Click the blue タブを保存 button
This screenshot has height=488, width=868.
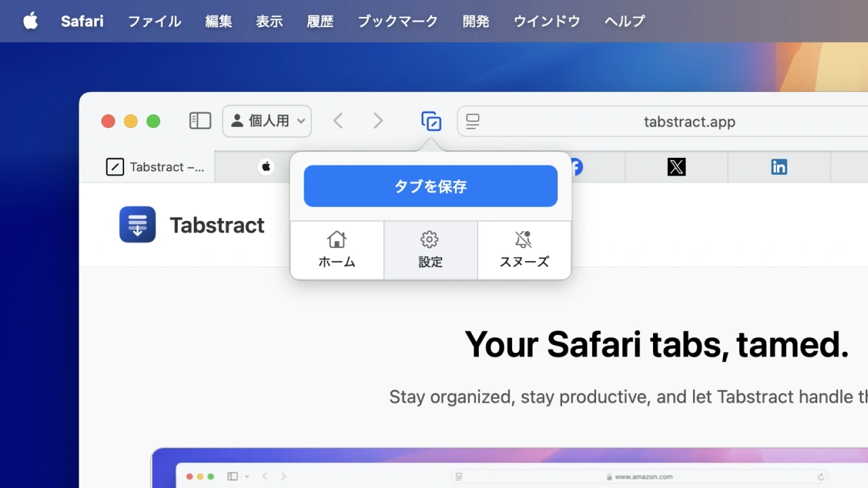pos(431,186)
